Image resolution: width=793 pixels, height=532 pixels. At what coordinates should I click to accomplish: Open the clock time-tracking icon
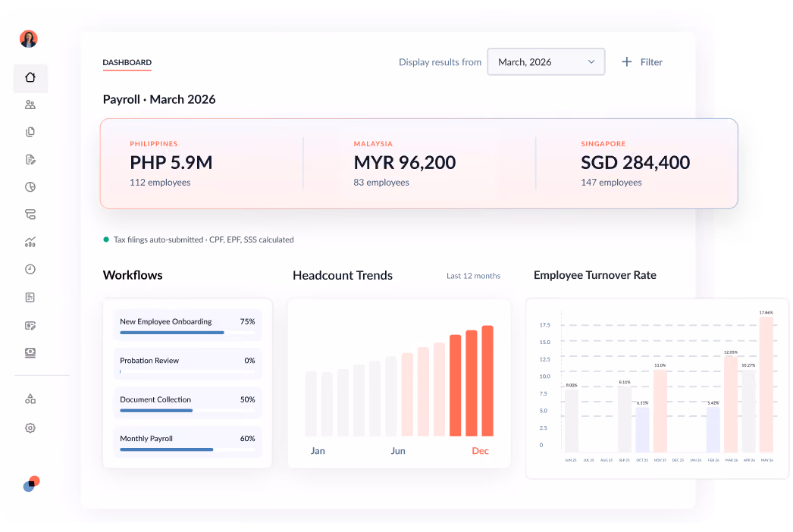tap(30, 269)
